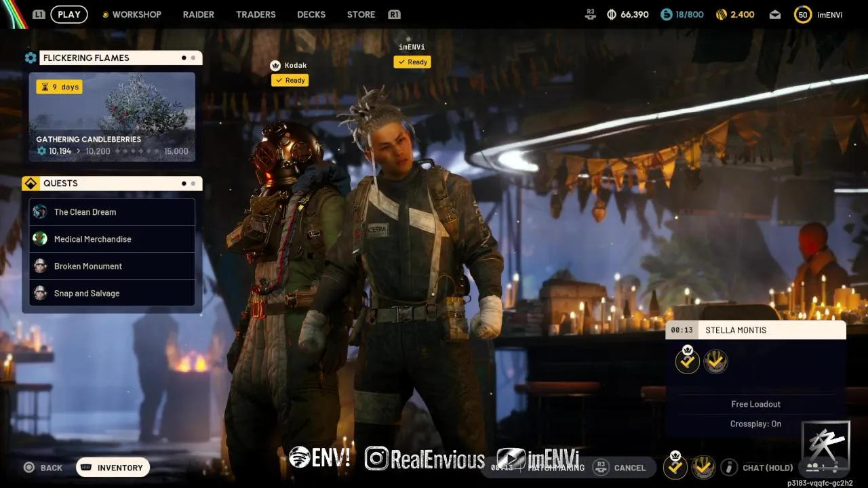Viewport: 868px width, 488px height.
Task: Click the second page dot in the Quests header
Action: click(x=193, y=184)
